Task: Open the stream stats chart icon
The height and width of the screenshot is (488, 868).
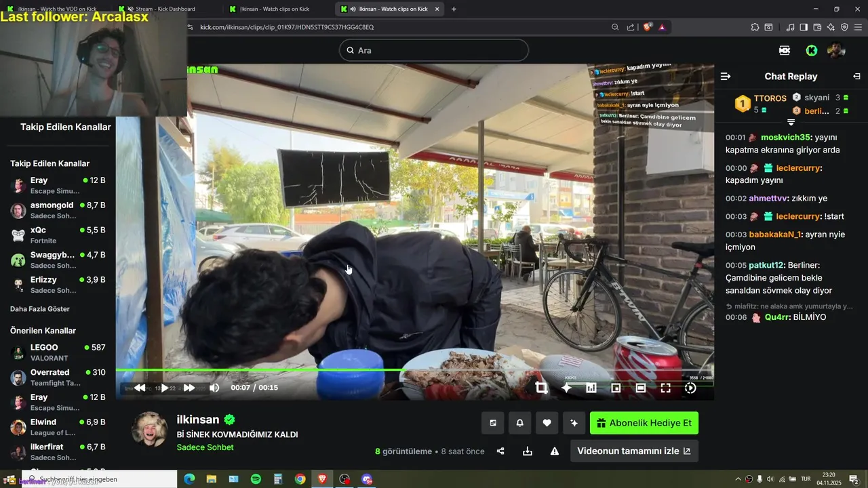Action: click(x=591, y=388)
